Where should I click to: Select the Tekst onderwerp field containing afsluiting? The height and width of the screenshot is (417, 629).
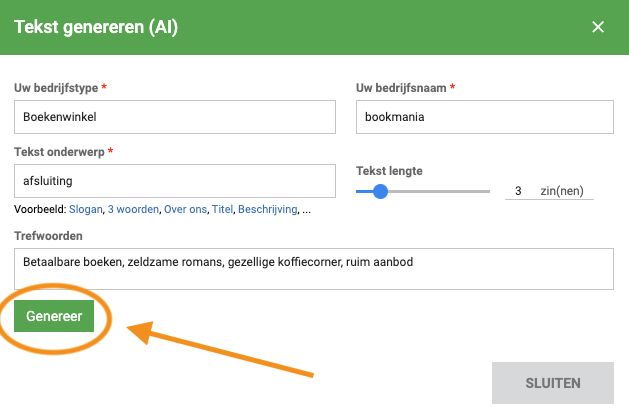click(x=175, y=181)
